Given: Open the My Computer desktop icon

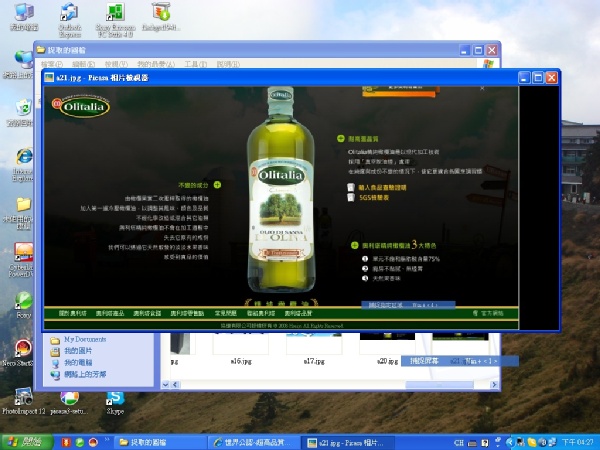Looking at the screenshot, I should [24, 16].
